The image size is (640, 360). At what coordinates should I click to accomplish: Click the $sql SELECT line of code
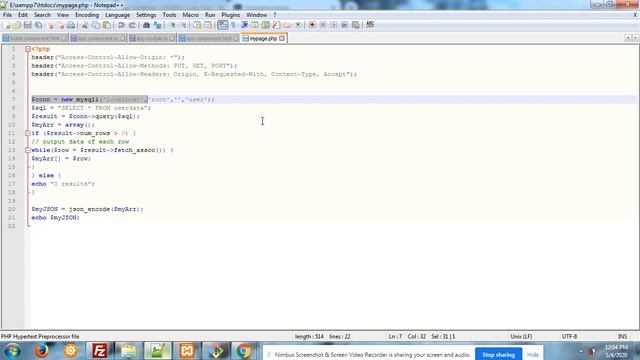click(x=91, y=108)
